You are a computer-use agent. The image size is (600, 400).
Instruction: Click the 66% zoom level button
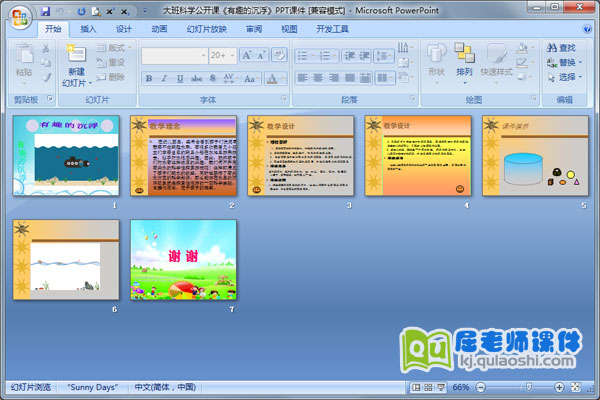pos(461,387)
